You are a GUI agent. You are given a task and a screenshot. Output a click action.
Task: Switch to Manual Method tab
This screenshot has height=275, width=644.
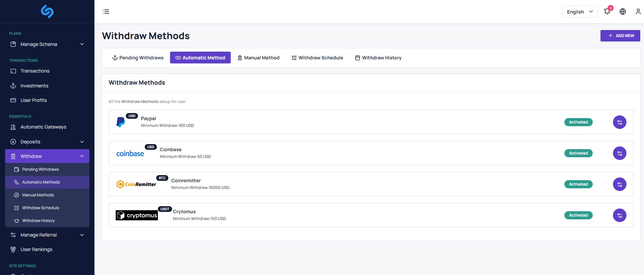coord(258,58)
